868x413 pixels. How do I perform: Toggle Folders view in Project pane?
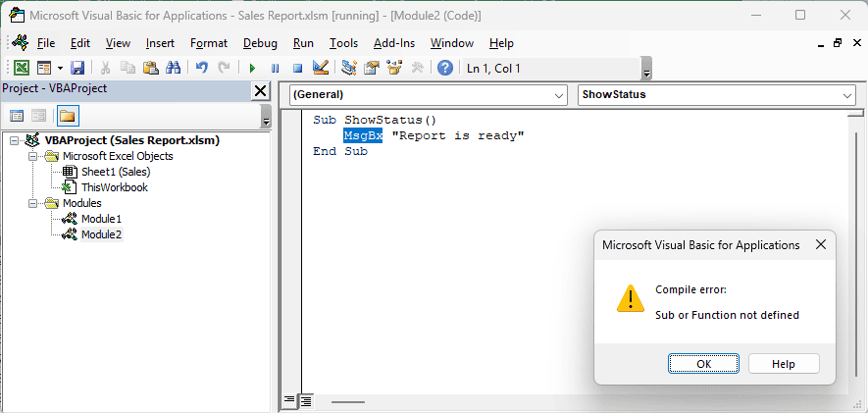pos(68,116)
